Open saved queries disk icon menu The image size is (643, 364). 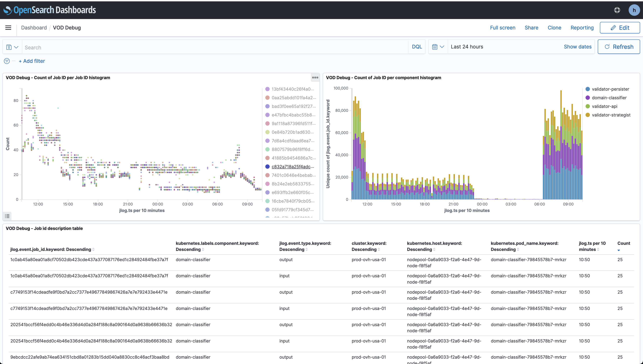click(12, 47)
